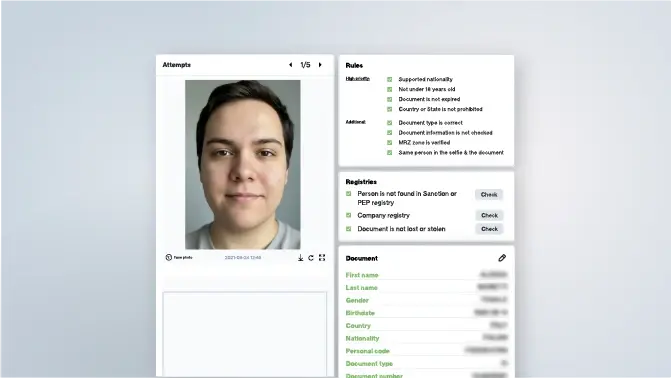Click the Face photo clock icon

point(169,257)
